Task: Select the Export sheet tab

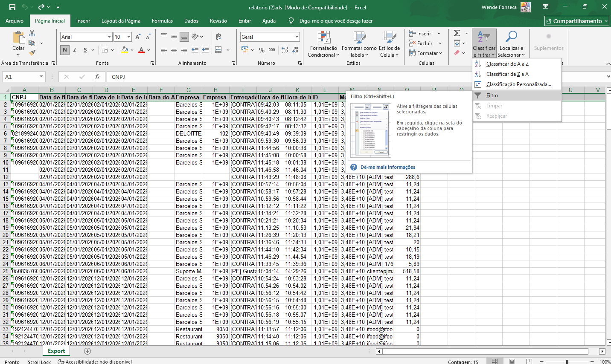Action: (x=56, y=351)
